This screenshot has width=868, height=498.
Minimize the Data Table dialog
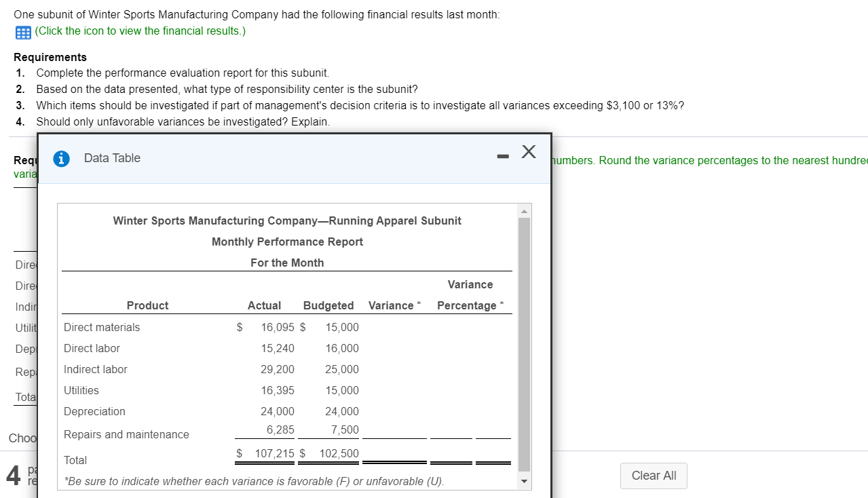point(502,157)
